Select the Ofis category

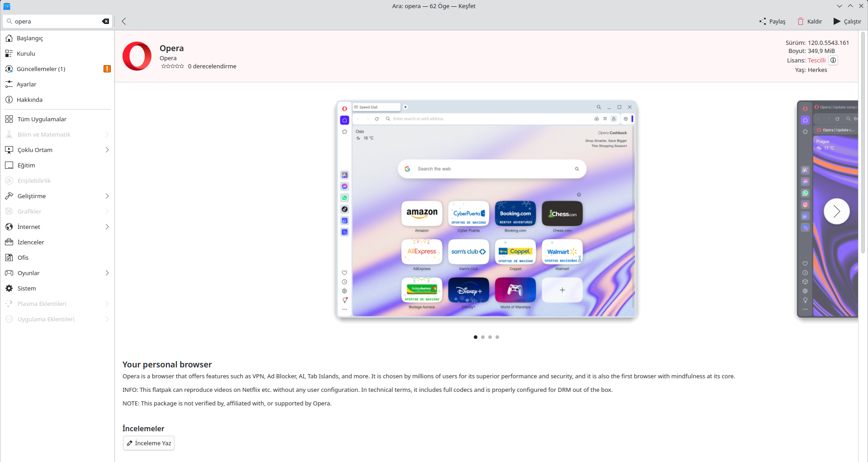(x=57, y=257)
